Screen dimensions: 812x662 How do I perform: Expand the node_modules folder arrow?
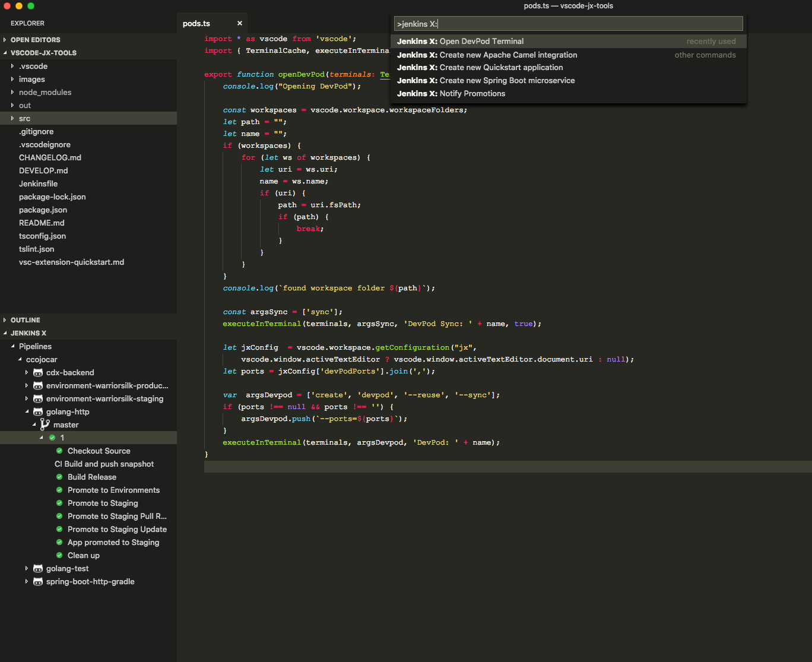pyautogui.click(x=12, y=92)
